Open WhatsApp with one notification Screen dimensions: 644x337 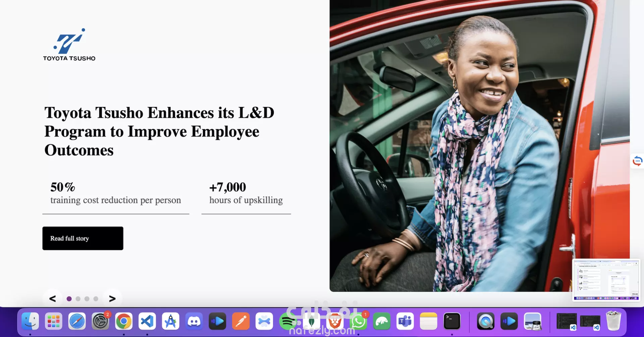pyautogui.click(x=358, y=322)
